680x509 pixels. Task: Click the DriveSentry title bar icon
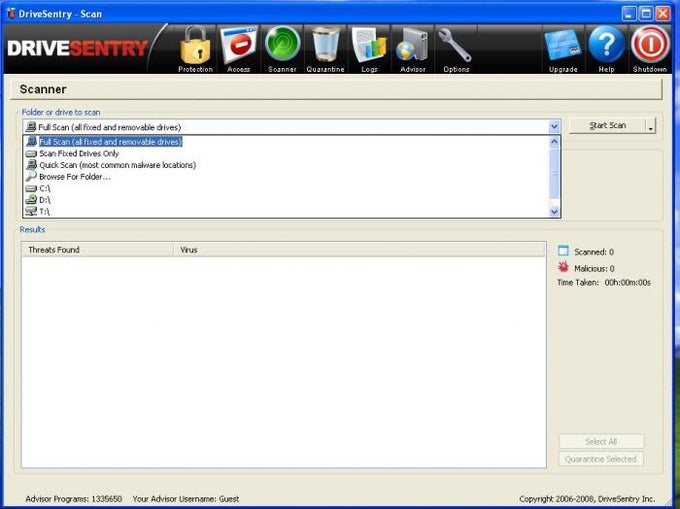point(10,13)
